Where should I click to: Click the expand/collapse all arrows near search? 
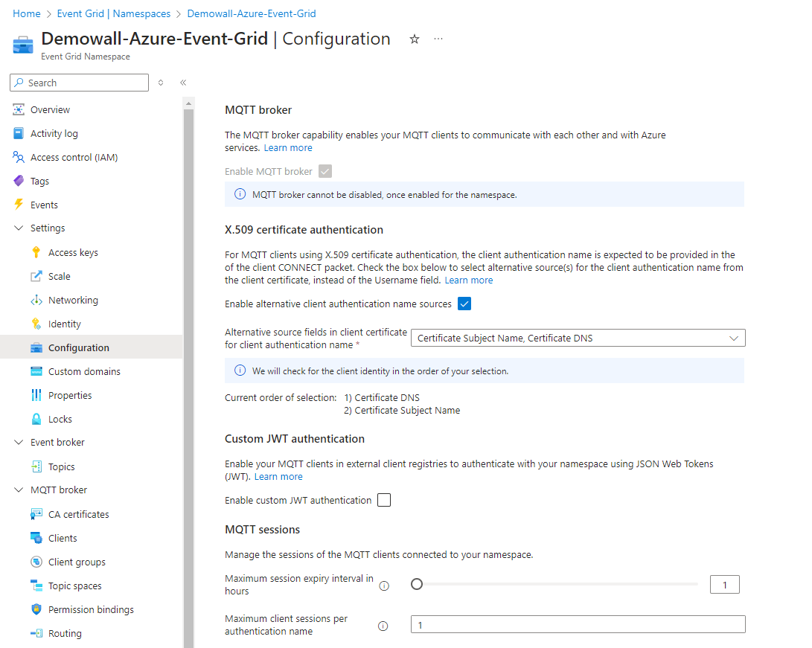point(161,83)
